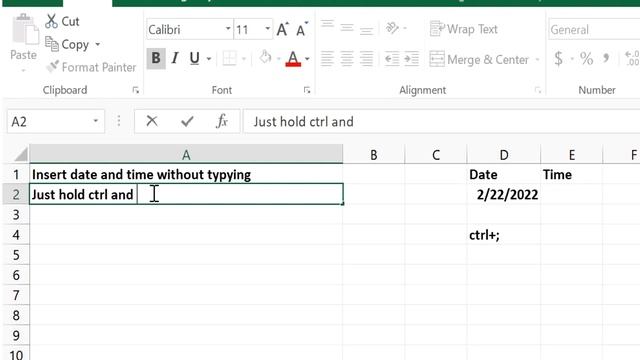The width and height of the screenshot is (640, 360).
Task: Select column A header
Action: [x=186, y=155]
